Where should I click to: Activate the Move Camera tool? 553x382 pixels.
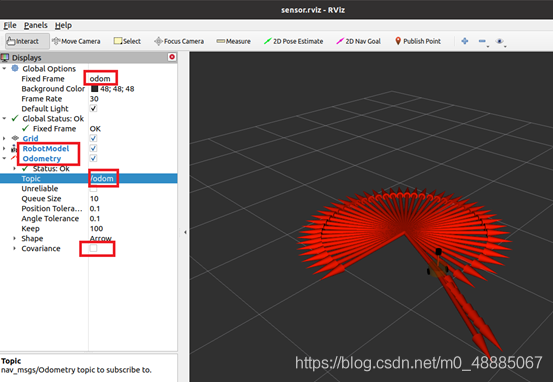[x=76, y=41]
